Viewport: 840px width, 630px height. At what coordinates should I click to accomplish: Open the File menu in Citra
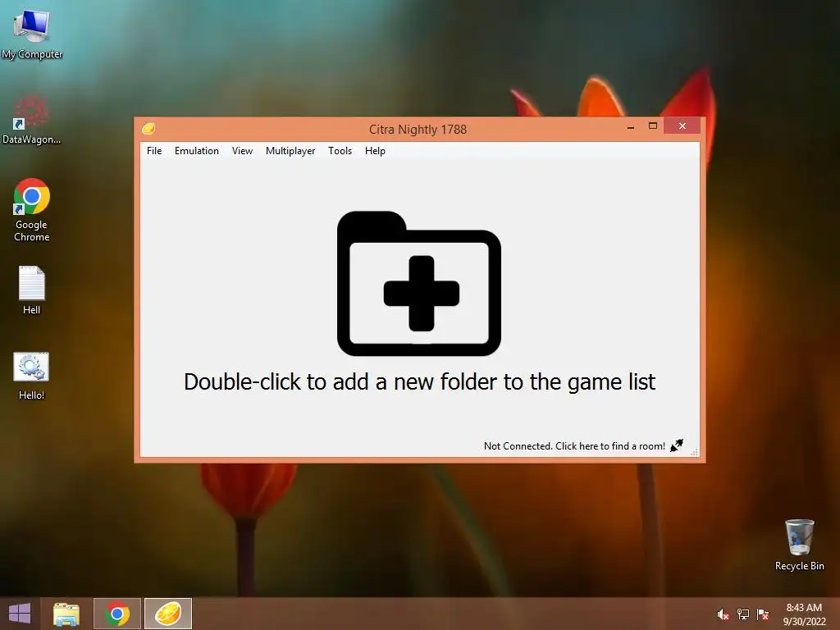point(153,151)
